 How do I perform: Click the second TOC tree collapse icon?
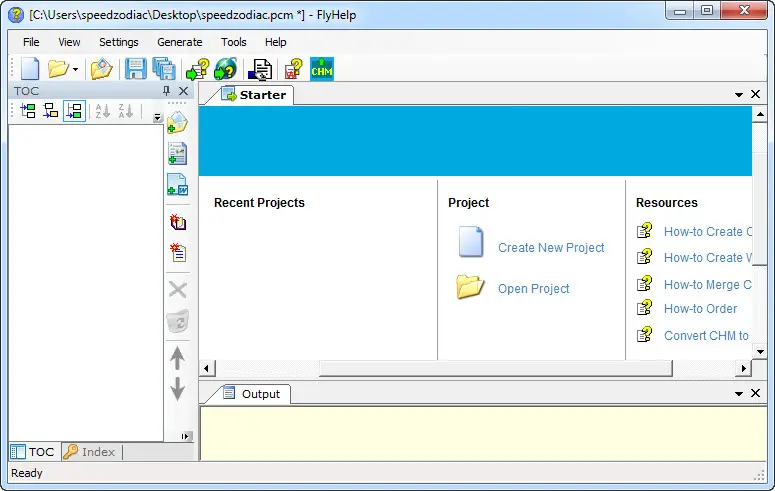[x=50, y=111]
